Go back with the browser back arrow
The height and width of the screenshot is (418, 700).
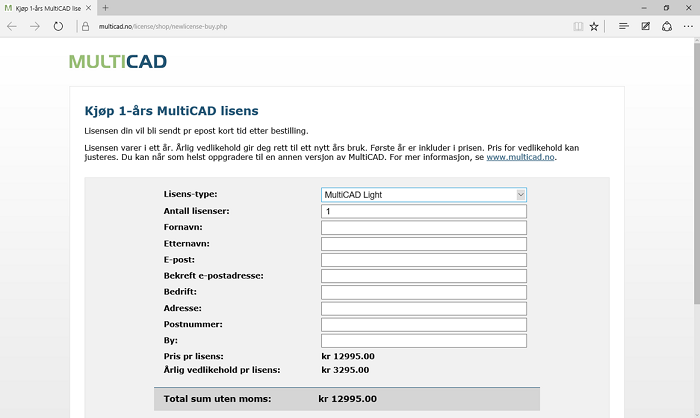(x=12, y=26)
